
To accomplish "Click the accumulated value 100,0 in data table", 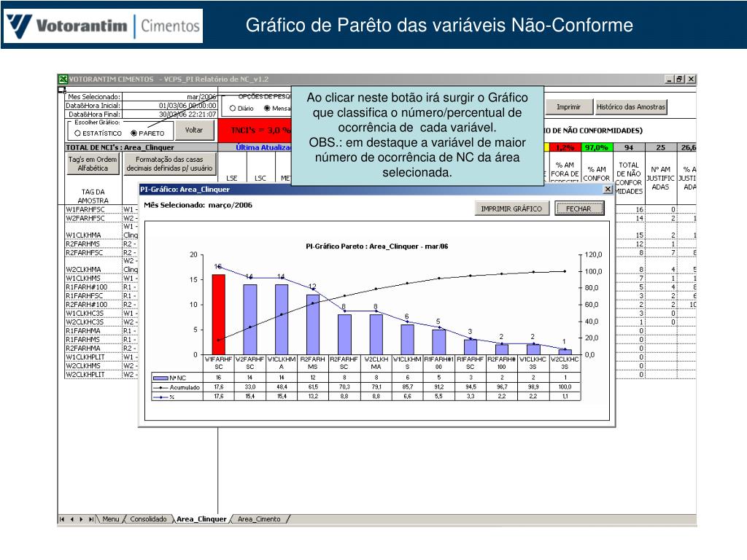I will point(565,387).
